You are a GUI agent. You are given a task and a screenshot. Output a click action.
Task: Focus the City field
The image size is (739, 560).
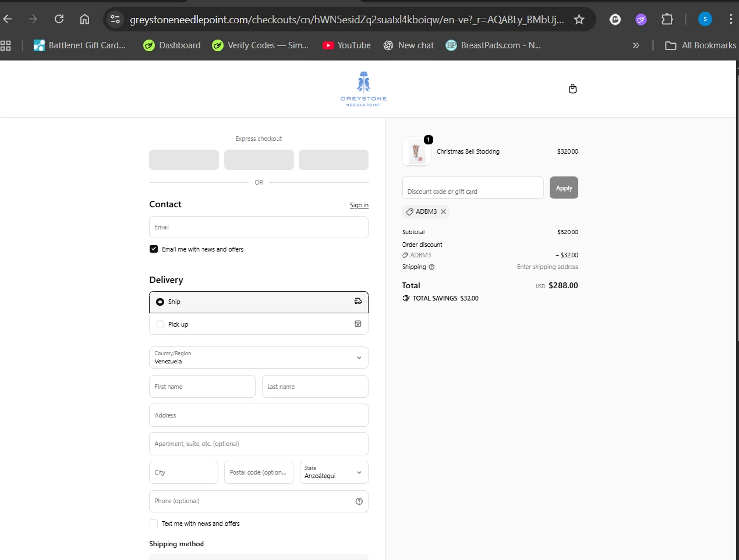tap(184, 472)
